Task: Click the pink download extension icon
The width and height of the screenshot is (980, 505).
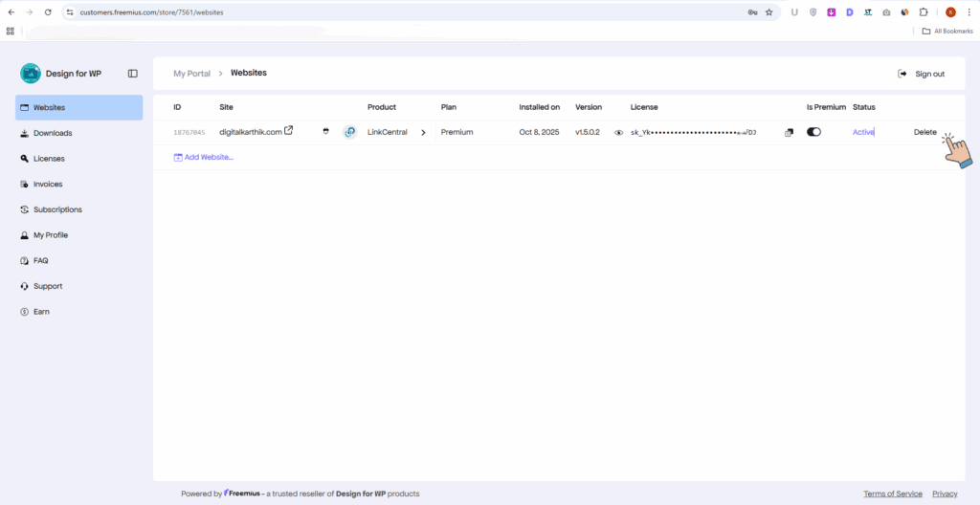Action: [x=832, y=11]
